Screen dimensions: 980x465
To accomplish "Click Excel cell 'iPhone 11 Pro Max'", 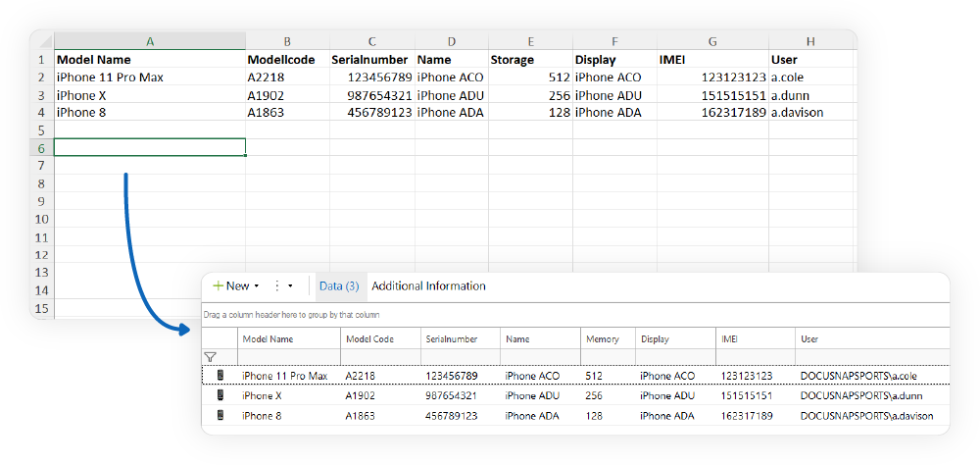I will (x=150, y=77).
